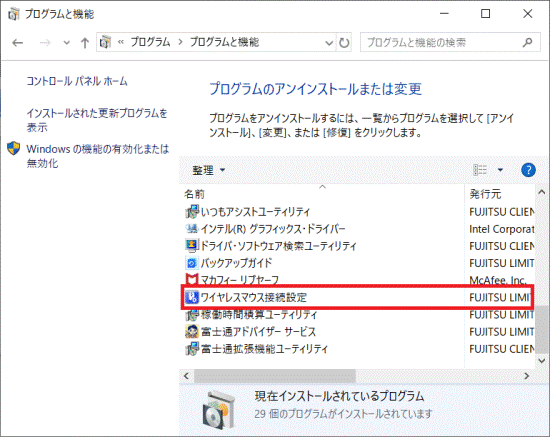Screen dimensions: 550x437
Task: Click the shield icon beside Windows の機能
Action: (14, 148)
